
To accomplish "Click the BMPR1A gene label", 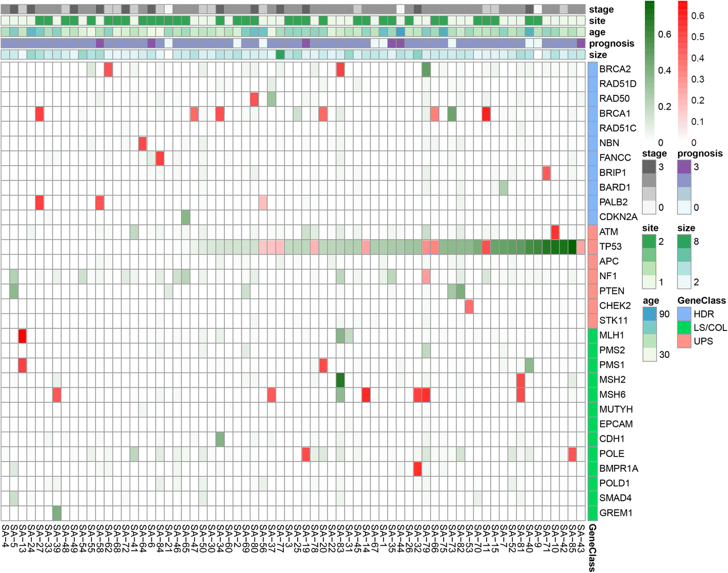I will point(619,468).
